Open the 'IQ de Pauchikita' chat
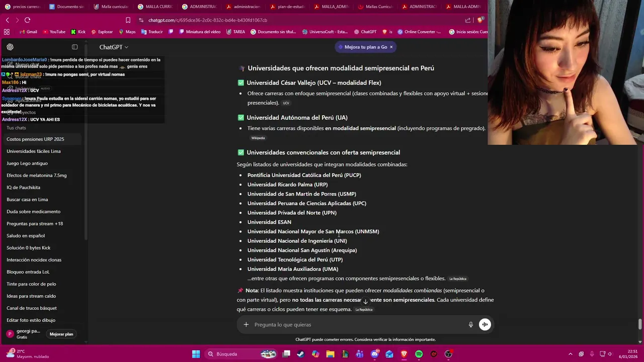Image resolution: width=644 pixels, height=362 pixels. tap(42, 187)
